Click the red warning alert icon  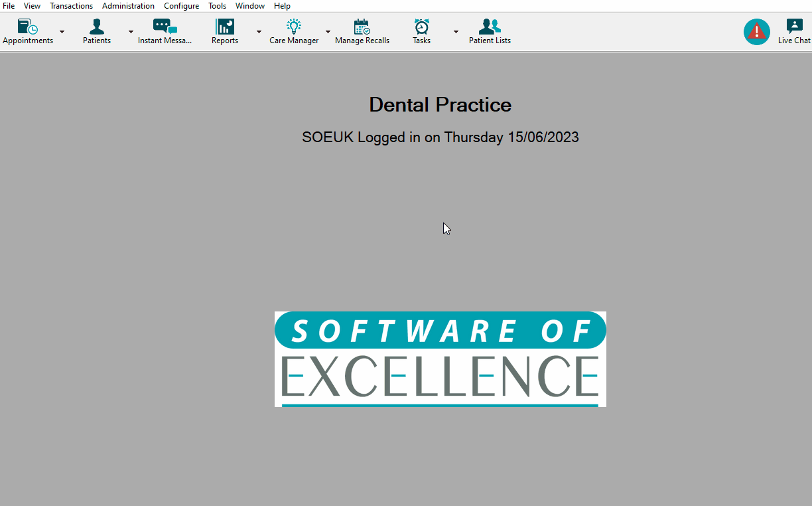coord(756,32)
